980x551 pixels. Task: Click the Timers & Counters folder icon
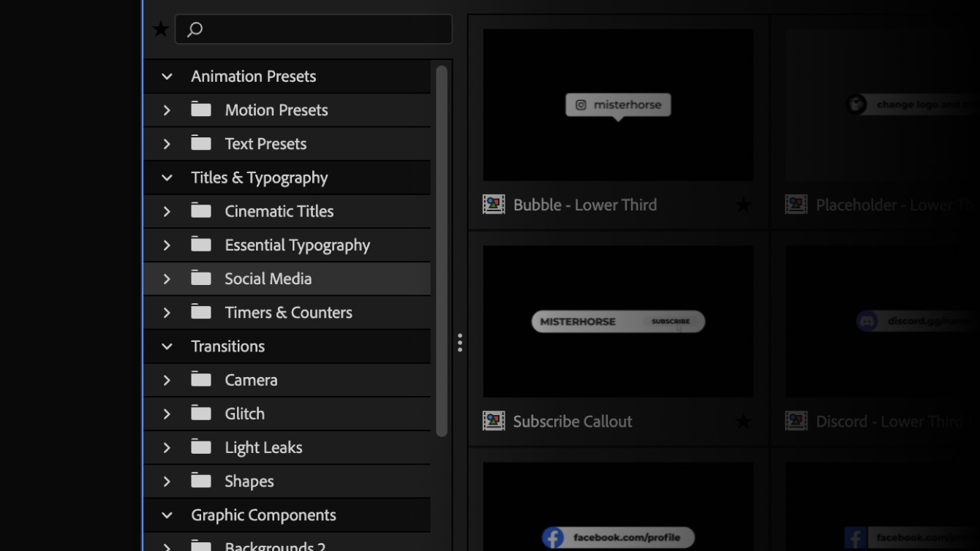[200, 312]
